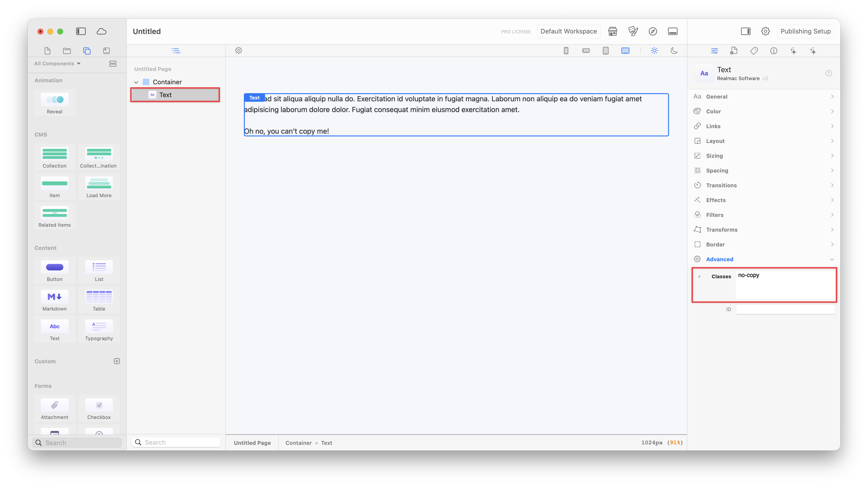This screenshot has width=868, height=487.
Task: Click the page settings gear above the canvas
Action: [238, 51]
